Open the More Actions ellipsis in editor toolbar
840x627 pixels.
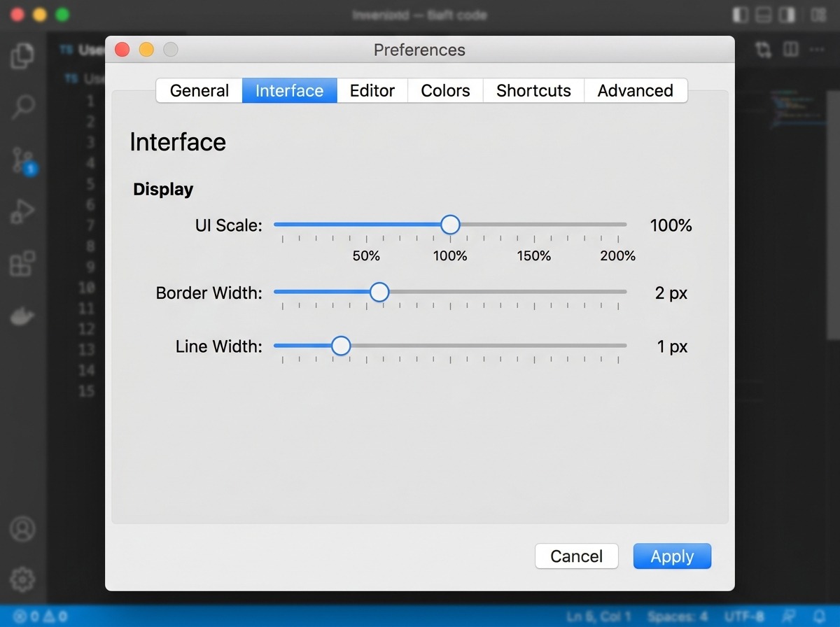(x=817, y=50)
